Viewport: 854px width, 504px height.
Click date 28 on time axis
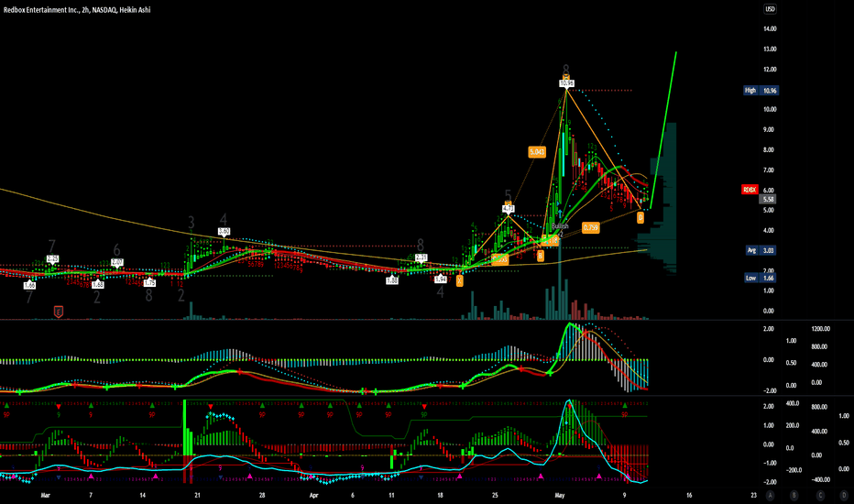[262, 495]
